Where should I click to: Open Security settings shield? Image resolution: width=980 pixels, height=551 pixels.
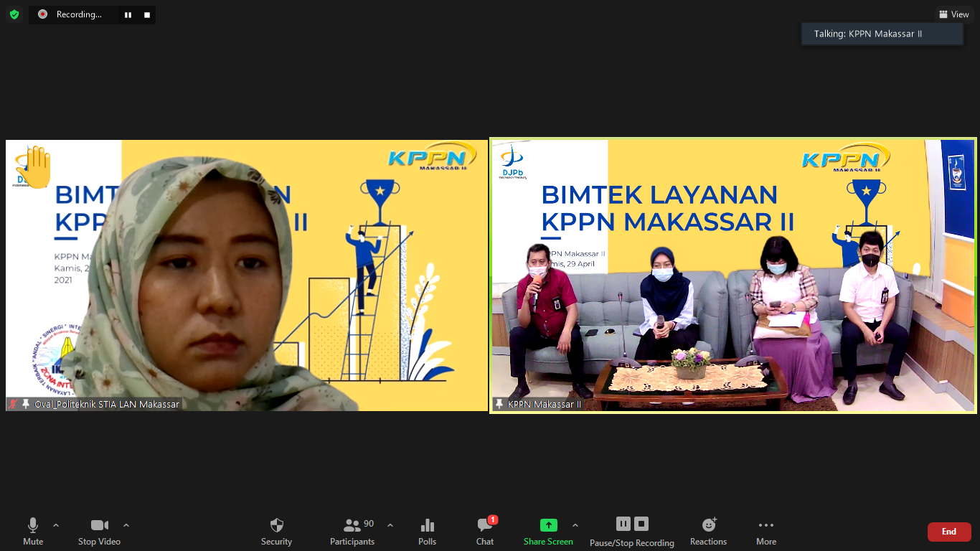(x=277, y=532)
